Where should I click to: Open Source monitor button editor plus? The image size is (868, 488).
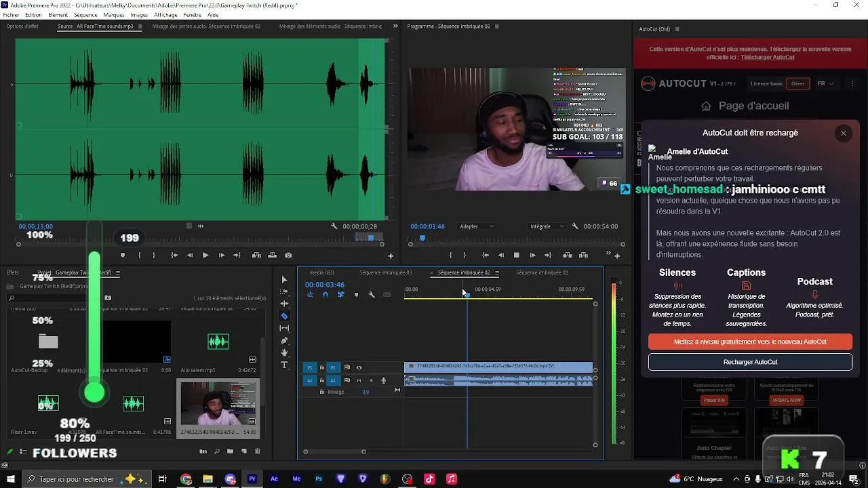point(390,256)
